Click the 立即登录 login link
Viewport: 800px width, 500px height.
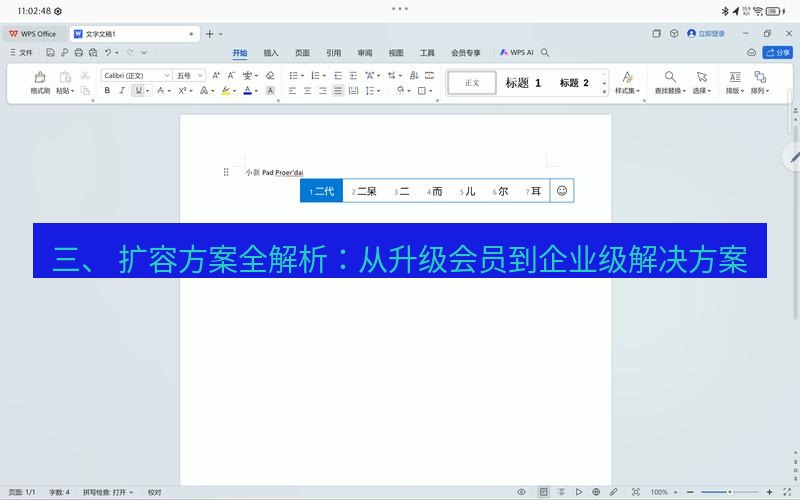click(707, 34)
